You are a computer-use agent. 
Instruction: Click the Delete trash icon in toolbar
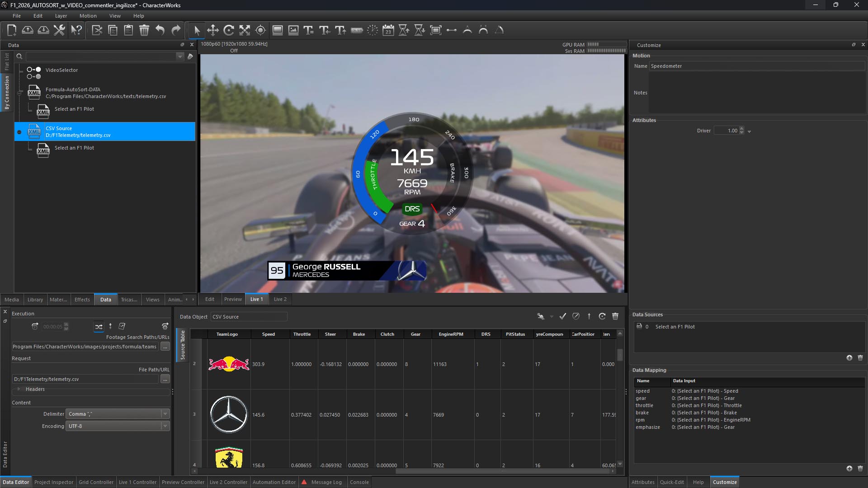pos(144,30)
